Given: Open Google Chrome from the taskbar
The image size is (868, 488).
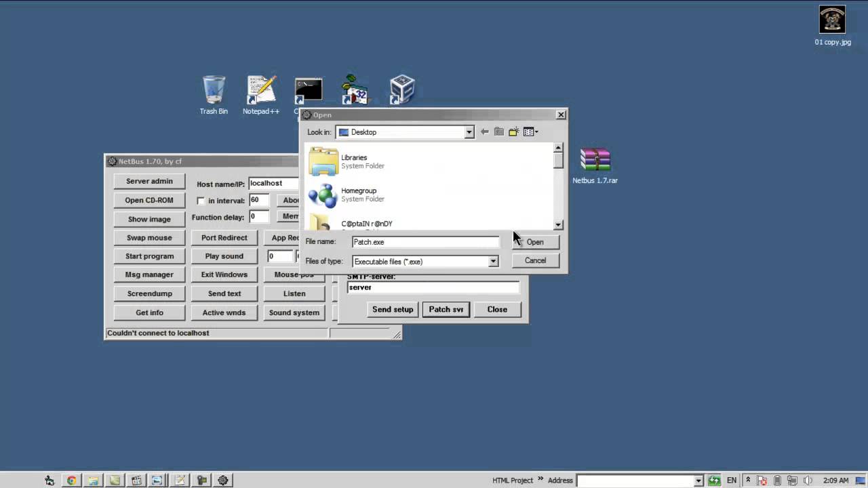Looking at the screenshot, I should pyautogui.click(x=71, y=481).
